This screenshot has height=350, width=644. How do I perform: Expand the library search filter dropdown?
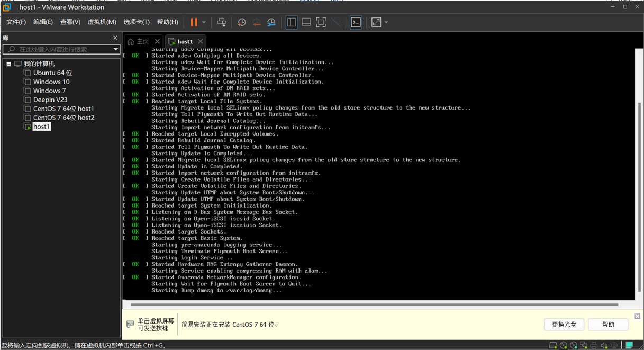(x=115, y=49)
